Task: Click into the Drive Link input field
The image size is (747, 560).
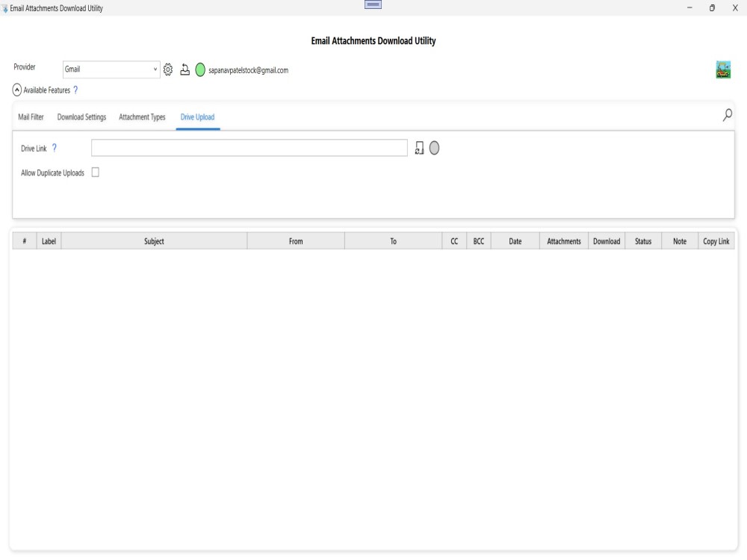Action: point(249,148)
